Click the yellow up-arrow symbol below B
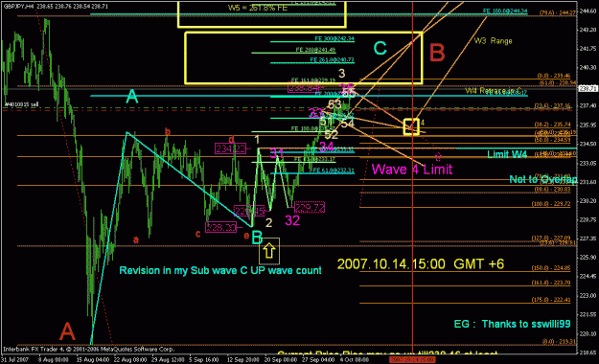Viewport: 599px width, 364px height. [269, 251]
